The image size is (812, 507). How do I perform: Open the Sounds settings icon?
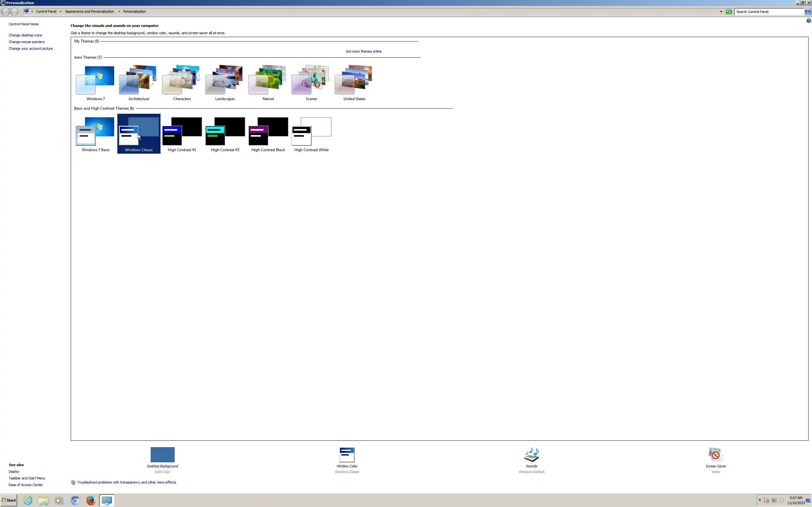pos(531,455)
